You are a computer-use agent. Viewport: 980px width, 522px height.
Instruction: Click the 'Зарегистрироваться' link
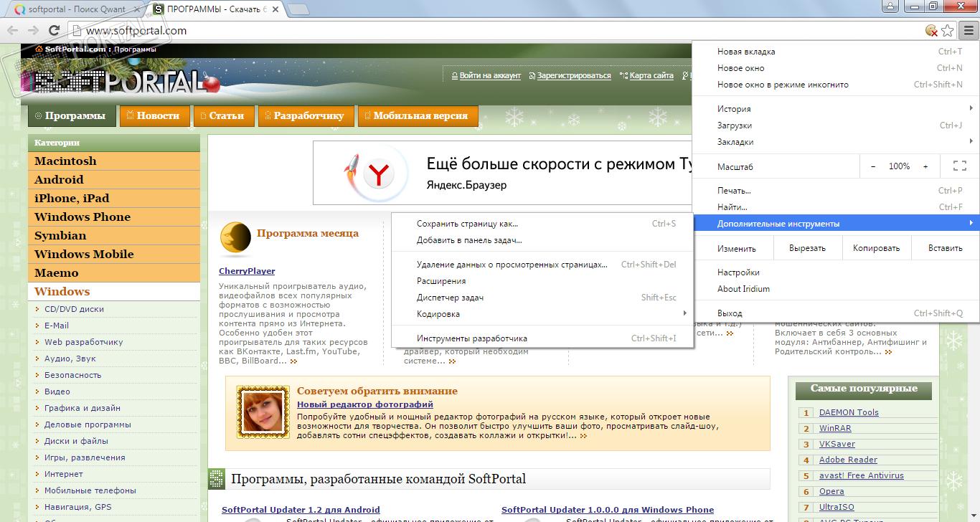[574, 75]
